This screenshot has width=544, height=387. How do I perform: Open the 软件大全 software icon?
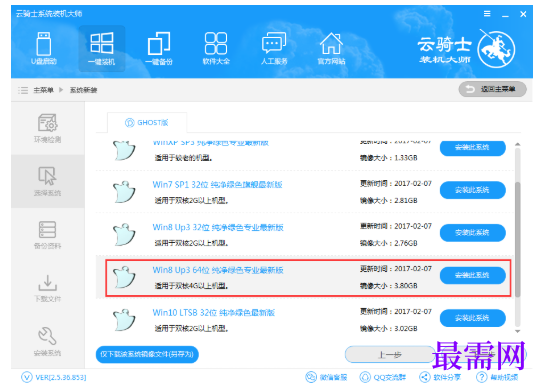216,49
